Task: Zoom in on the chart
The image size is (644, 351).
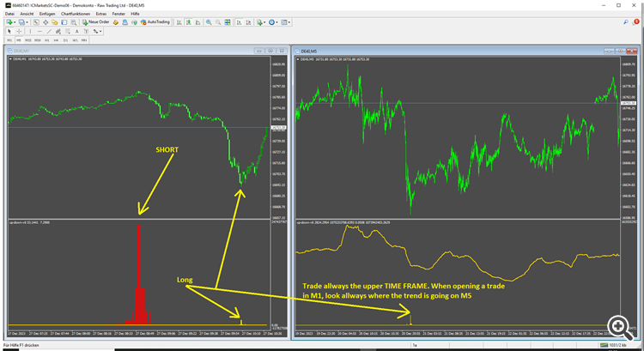Action: (x=209, y=22)
